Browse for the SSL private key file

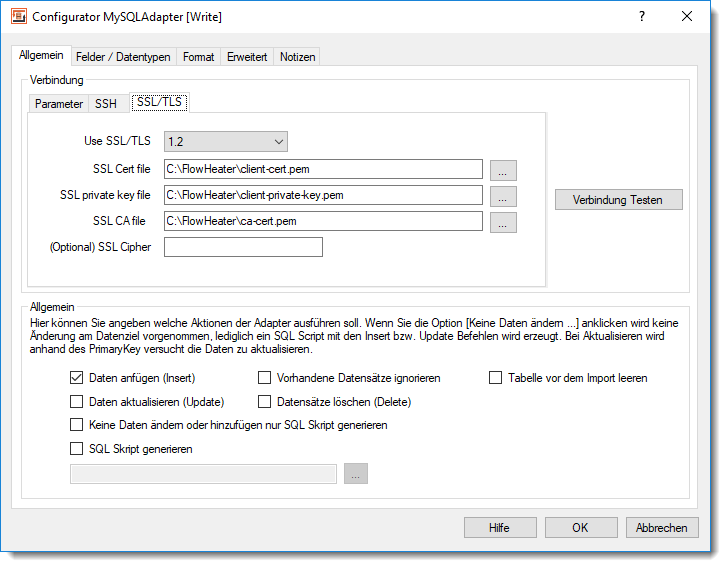tap(503, 197)
